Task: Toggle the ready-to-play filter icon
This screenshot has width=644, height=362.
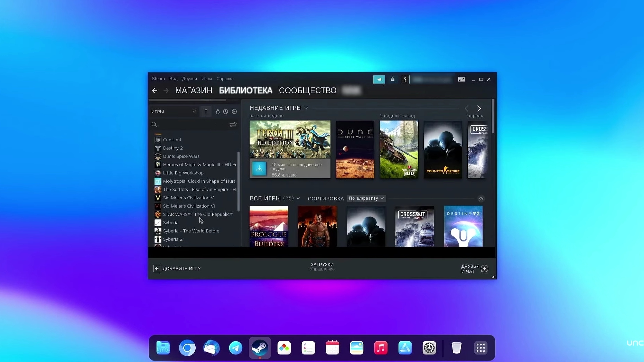Action: coord(234,112)
